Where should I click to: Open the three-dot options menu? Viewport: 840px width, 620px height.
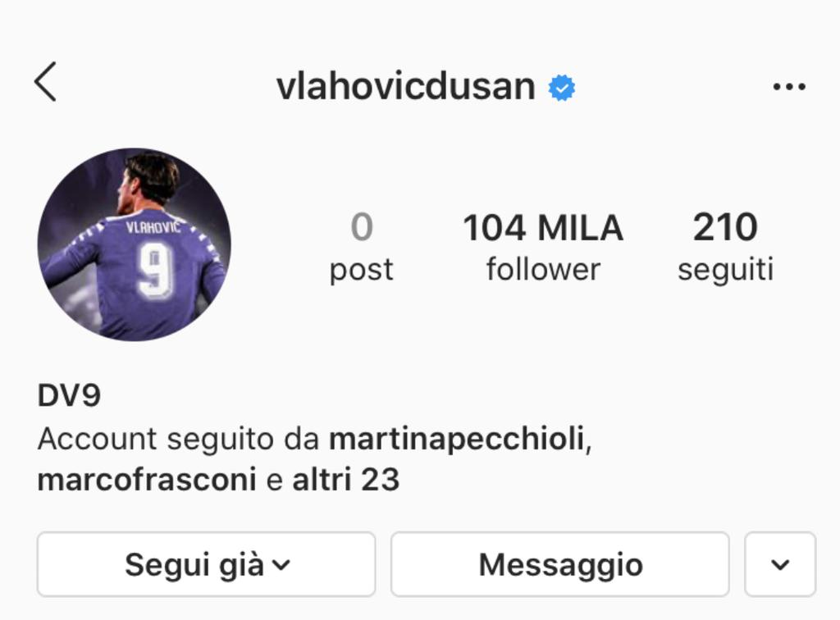click(789, 87)
